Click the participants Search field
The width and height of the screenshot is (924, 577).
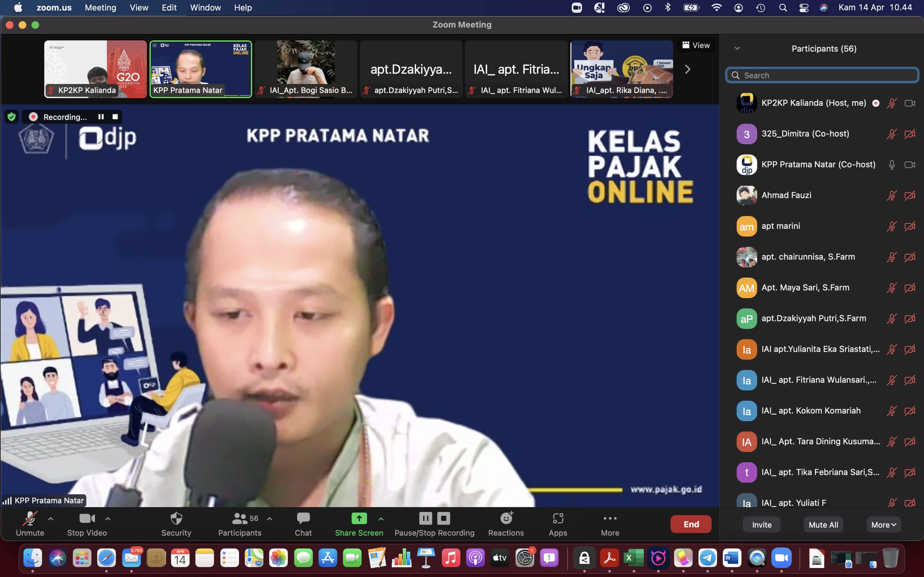[x=825, y=76]
